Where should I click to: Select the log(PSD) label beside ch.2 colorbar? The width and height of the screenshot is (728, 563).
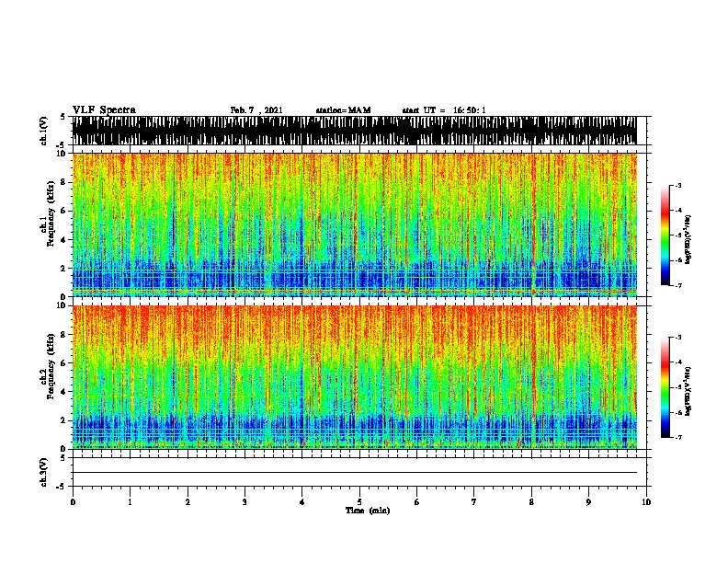pyautogui.click(x=688, y=392)
